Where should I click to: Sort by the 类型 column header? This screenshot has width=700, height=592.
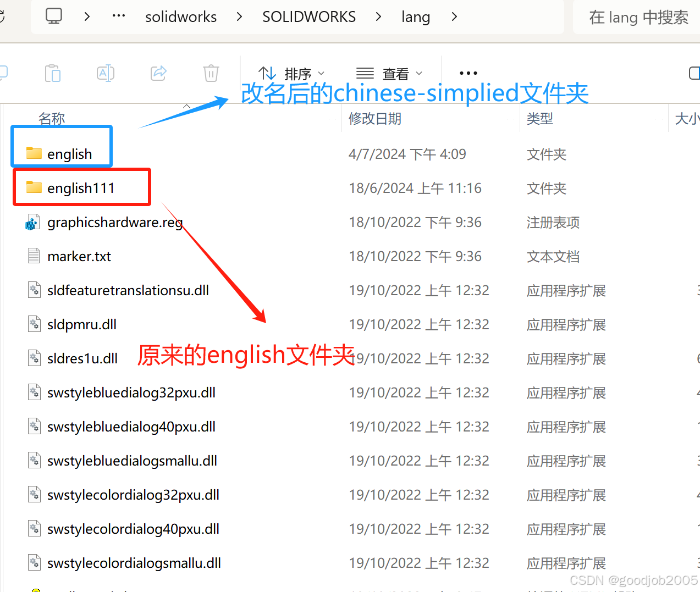point(540,118)
